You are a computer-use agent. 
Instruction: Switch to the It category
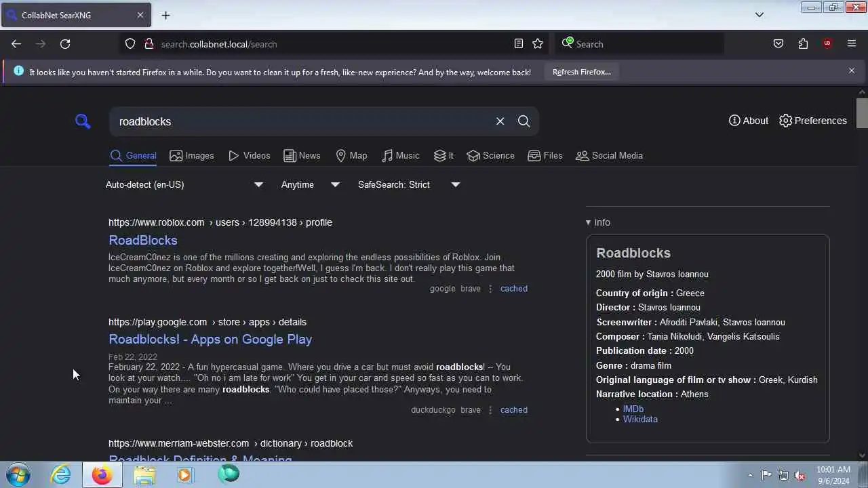click(x=444, y=155)
